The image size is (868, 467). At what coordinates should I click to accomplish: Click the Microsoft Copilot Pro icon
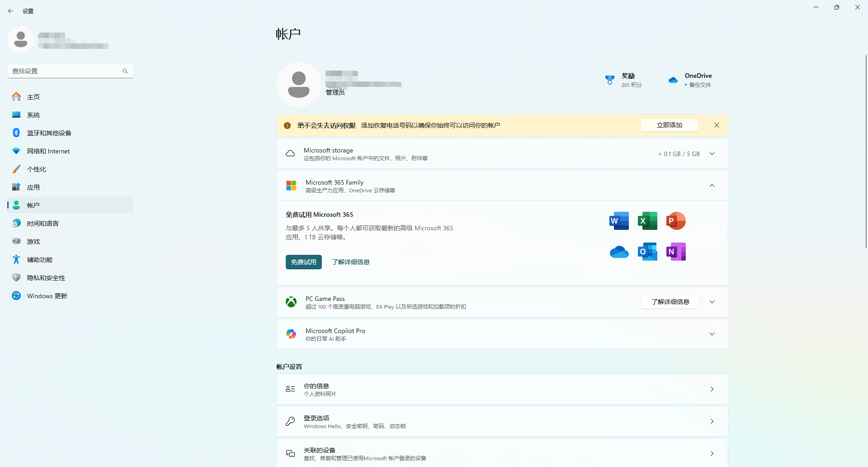click(291, 334)
